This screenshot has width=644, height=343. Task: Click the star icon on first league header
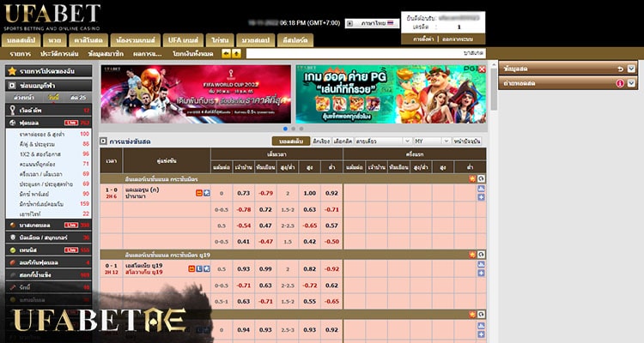click(471, 178)
